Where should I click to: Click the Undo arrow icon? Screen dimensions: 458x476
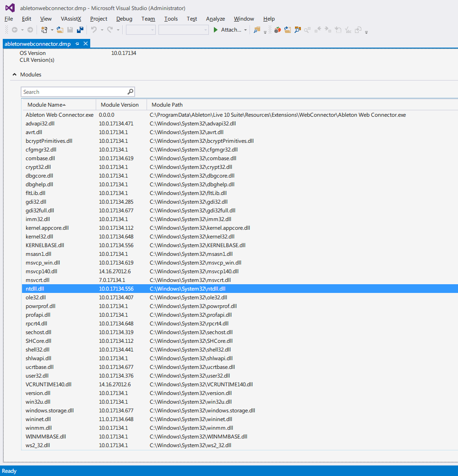(94, 30)
